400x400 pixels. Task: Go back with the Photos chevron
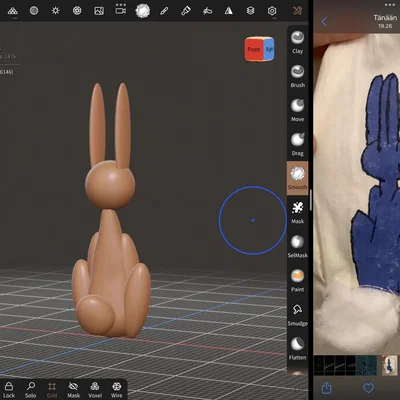[324, 22]
